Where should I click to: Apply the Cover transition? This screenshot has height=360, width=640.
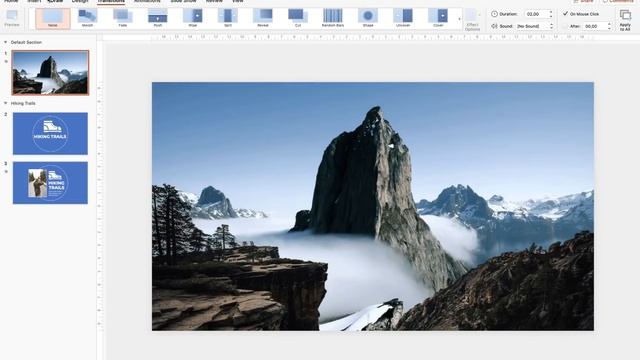click(x=438, y=18)
